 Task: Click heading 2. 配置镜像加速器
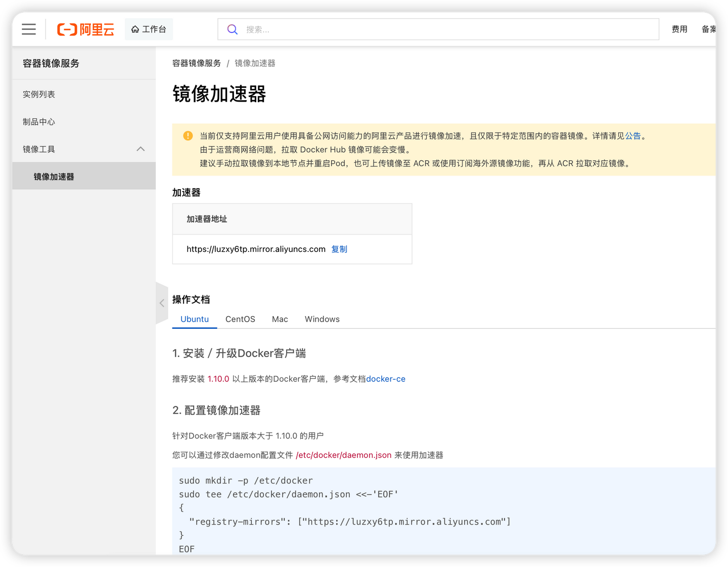[216, 410]
